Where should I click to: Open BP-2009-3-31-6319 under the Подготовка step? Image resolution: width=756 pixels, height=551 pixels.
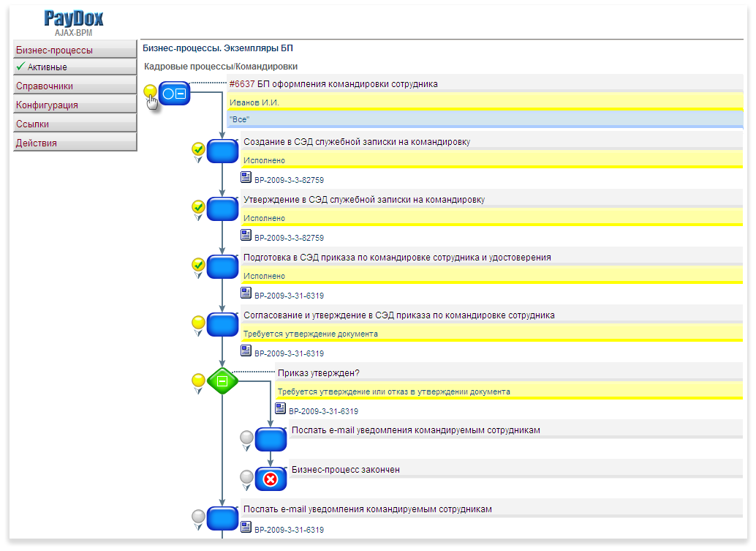pyautogui.click(x=290, y=296)
